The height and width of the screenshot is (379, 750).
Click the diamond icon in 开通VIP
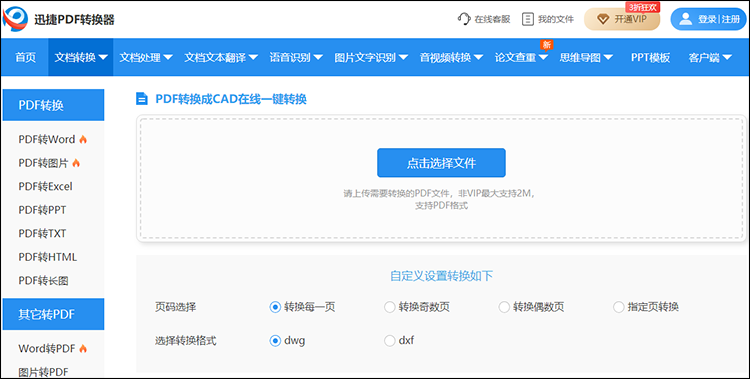click(603, 19)
